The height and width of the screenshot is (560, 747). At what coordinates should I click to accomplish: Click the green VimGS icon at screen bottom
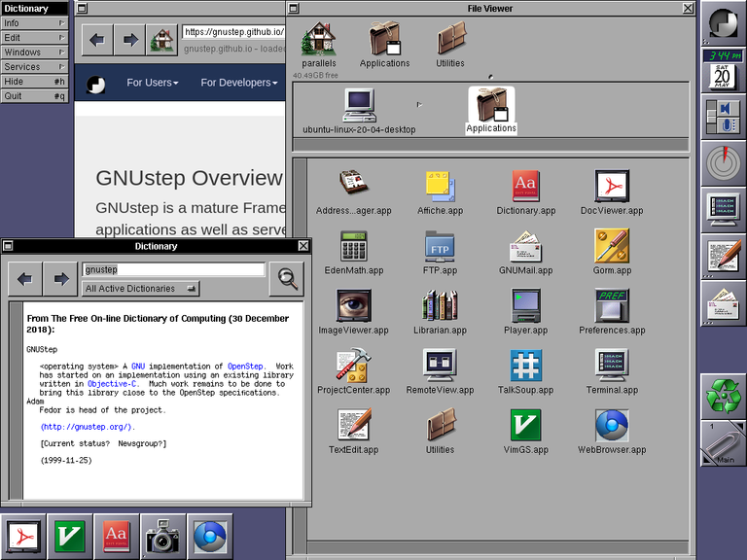(70, 537)
